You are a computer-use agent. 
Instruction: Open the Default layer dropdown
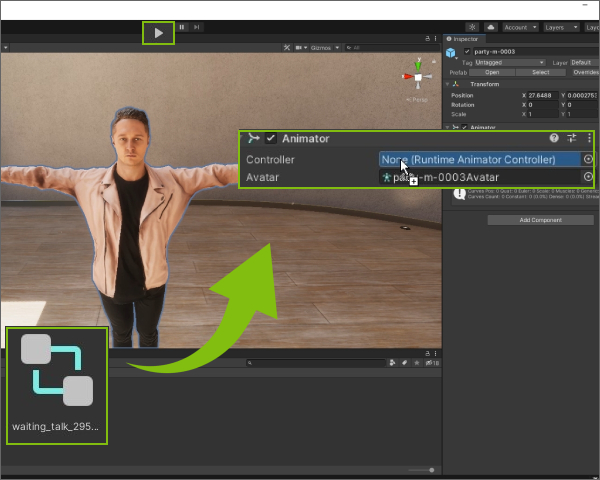click(584, 62)
